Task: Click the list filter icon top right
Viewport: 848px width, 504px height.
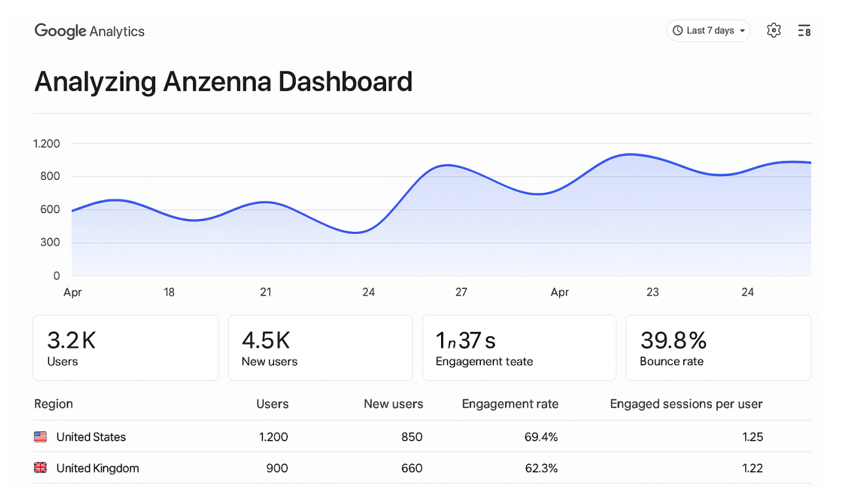Action: point(804,31)
